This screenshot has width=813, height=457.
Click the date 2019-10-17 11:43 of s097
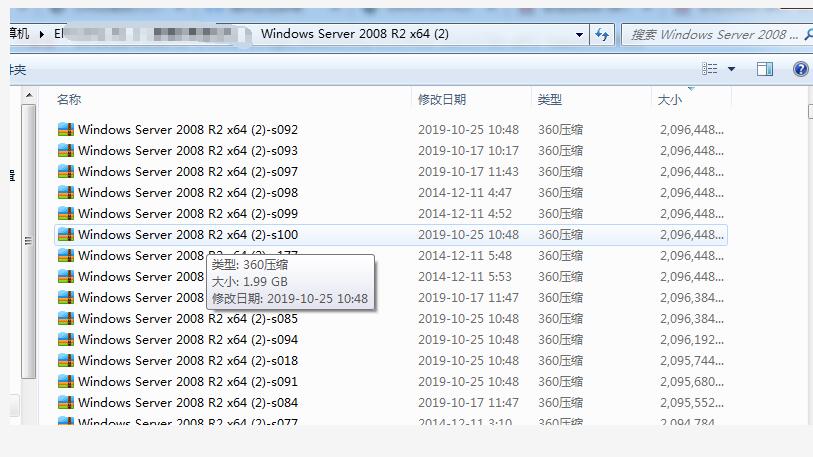pos(468,172)
